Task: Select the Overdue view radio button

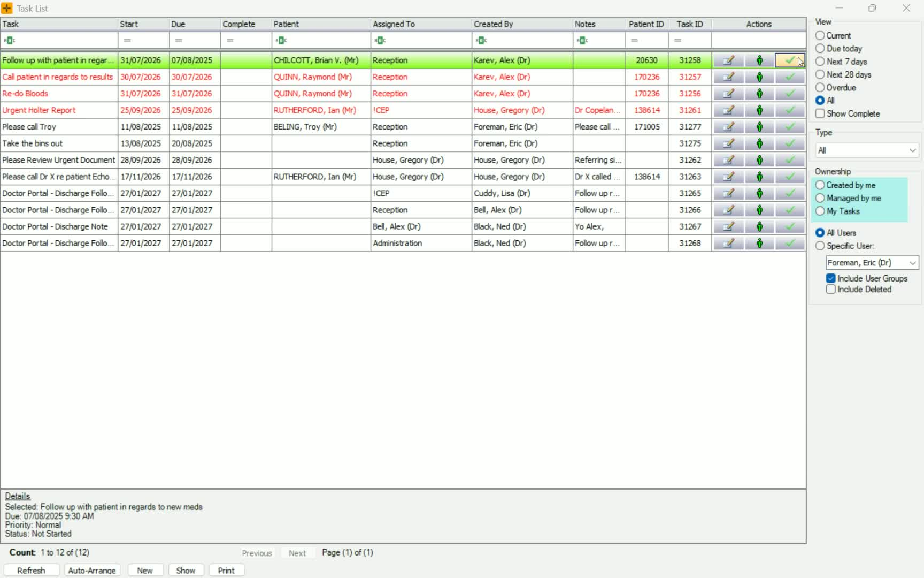Action: pos(820,87)
